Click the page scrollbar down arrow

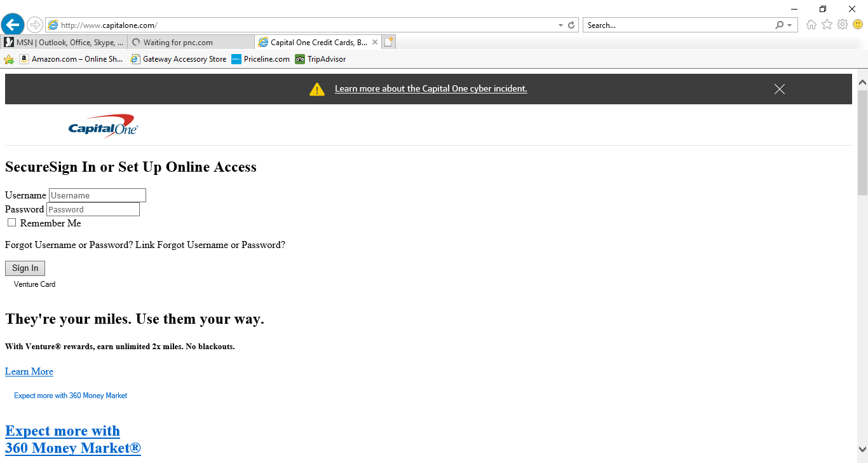(862, 448)
